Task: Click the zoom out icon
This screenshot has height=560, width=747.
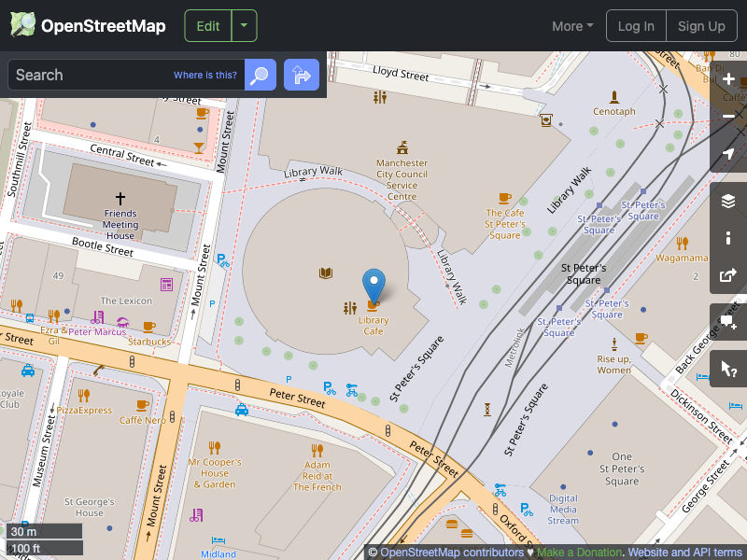Action: click(x=728, y=116)
